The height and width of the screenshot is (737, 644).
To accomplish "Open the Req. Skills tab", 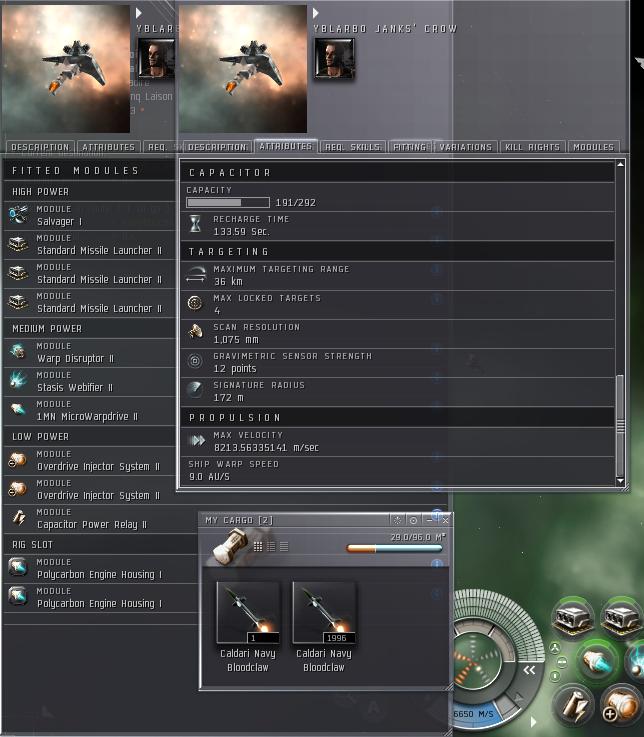I will [x=352, y=147].
